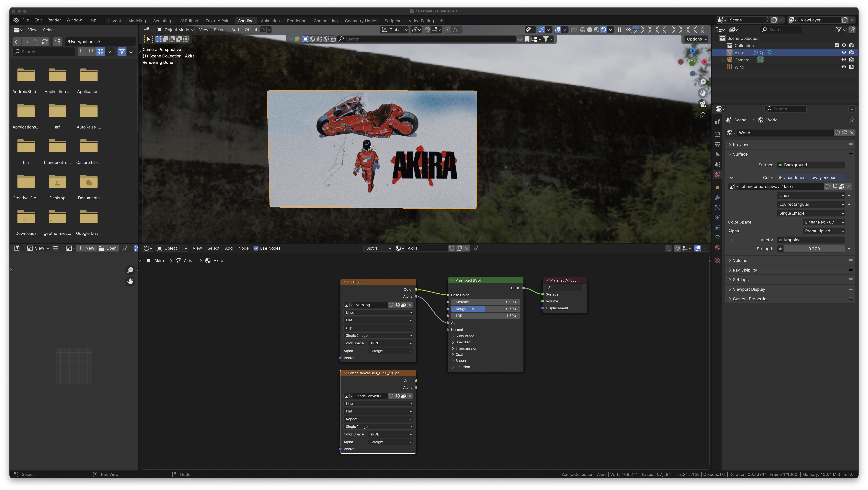Image resolution: width=868 pixels, height=490 pixels.
Task: Open outliner filter funnel
Action: coord(839,30)
